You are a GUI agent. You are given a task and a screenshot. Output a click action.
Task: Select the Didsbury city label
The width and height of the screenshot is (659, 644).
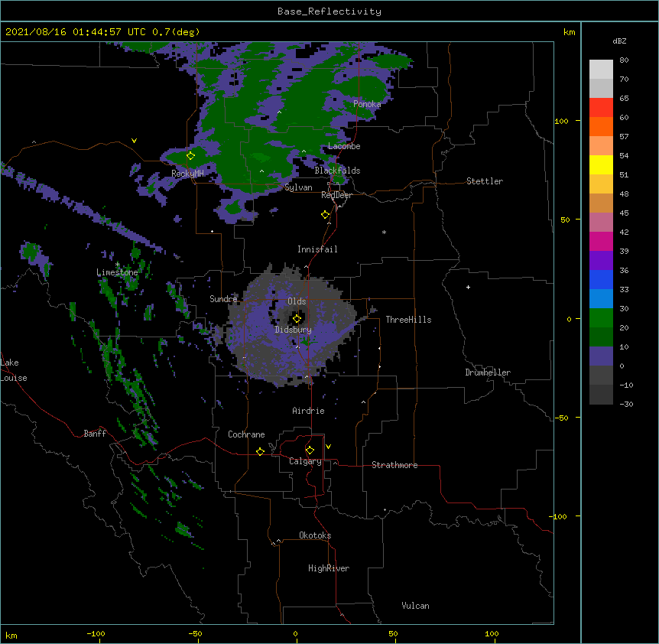pyautogui.click(x=293, y=330)
